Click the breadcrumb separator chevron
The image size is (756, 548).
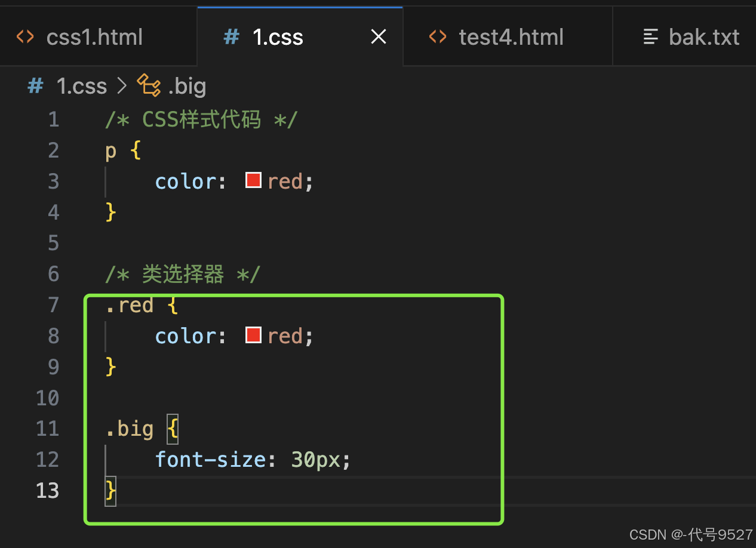click(x=122, y=86)
